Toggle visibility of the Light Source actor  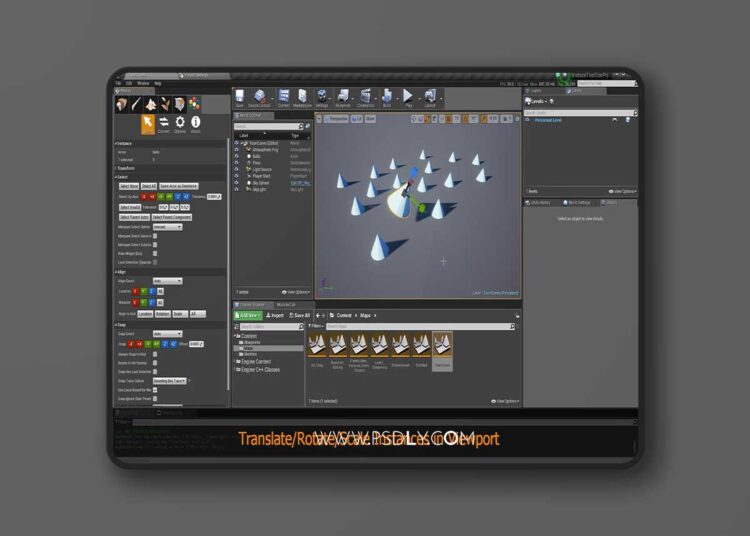tap(236, 170)
